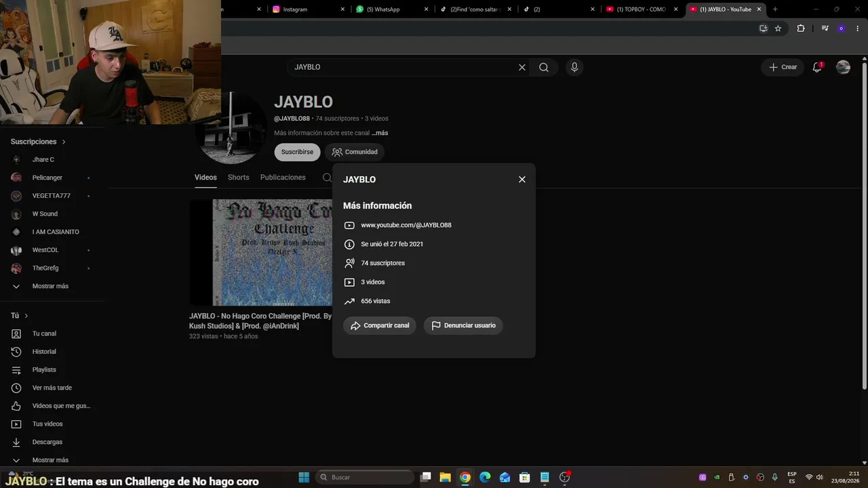Click Compartir canal in the dialog
Image resolution: width=868 pixels, height=488 pixels.
[380, 325]
